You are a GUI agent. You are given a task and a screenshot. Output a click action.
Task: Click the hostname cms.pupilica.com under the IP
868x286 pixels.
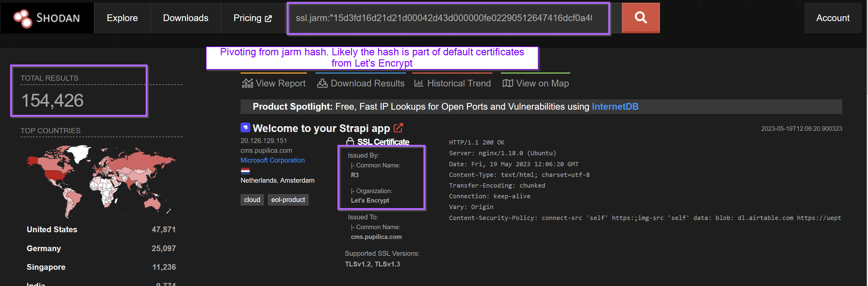tap(266, 150)
